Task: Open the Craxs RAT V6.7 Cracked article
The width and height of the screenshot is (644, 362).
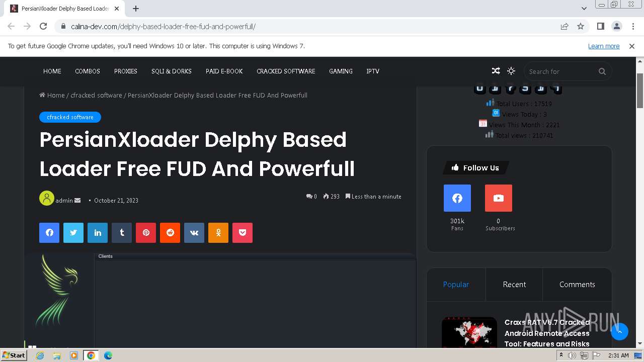Action: click(547, 333)
